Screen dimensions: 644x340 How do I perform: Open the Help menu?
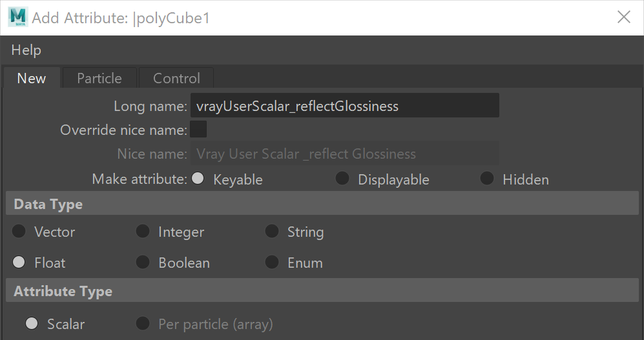coord(26,50)
